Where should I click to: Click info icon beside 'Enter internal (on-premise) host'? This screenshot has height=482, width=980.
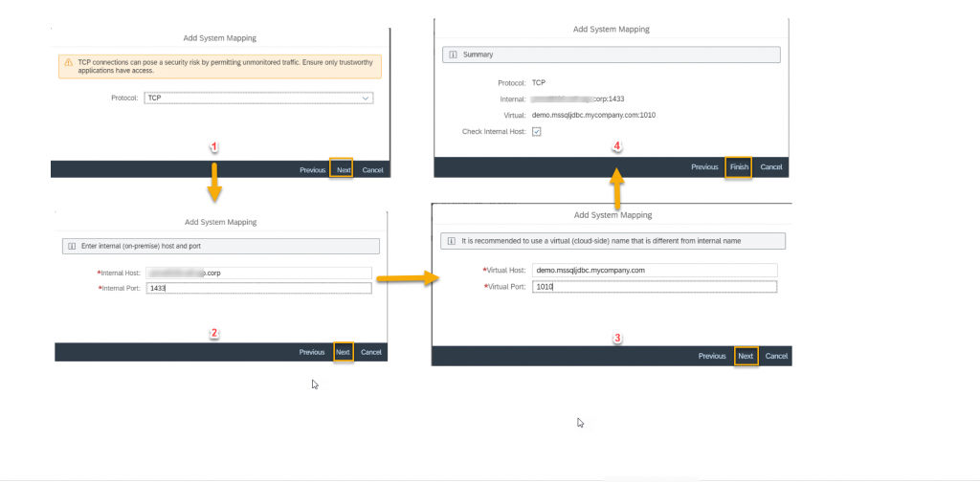(72, 246)
